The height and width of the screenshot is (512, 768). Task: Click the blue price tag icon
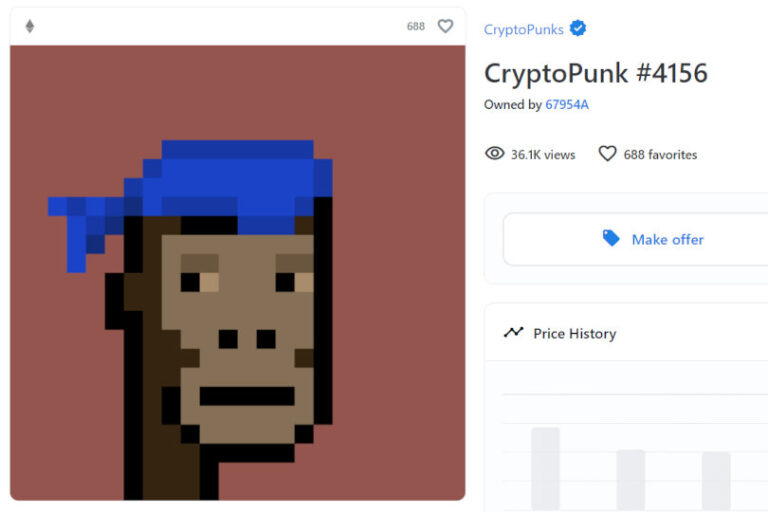(611, 238)
